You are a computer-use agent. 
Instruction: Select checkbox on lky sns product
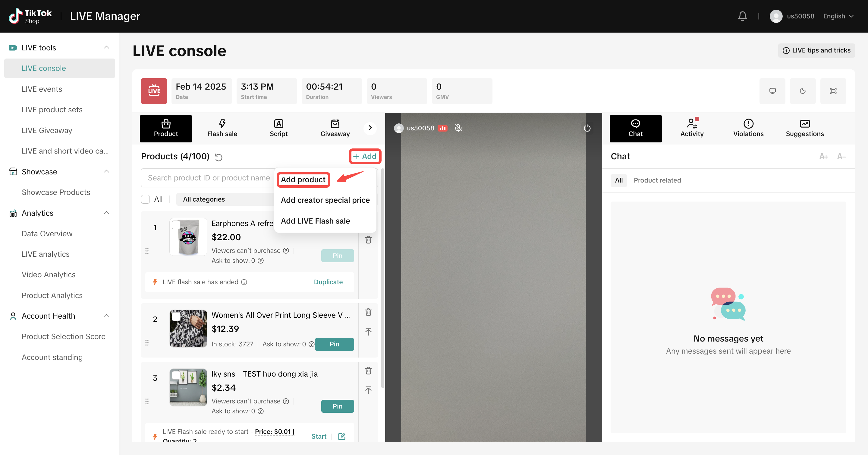pyautogui.click(x=176, y=375)
